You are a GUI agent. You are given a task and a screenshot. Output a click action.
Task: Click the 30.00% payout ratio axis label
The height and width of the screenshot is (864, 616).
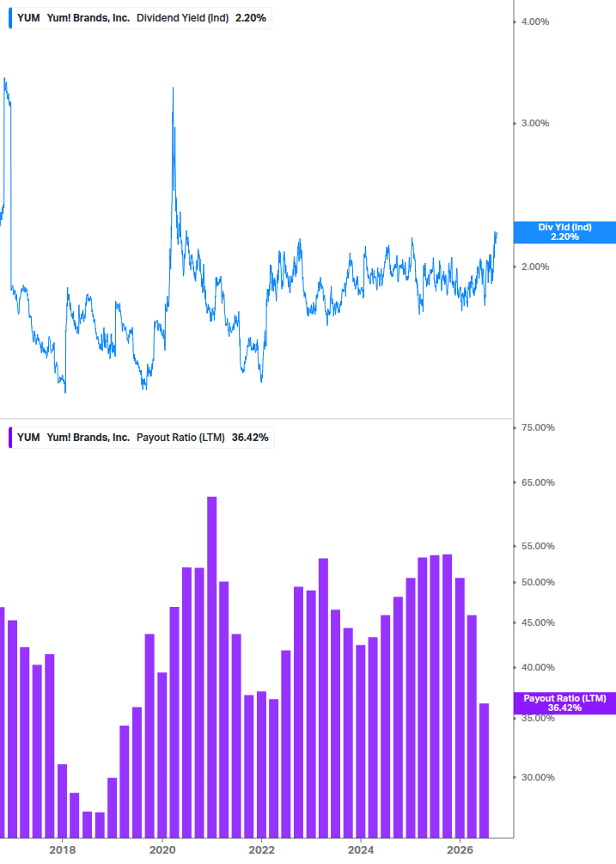(538, 777)
